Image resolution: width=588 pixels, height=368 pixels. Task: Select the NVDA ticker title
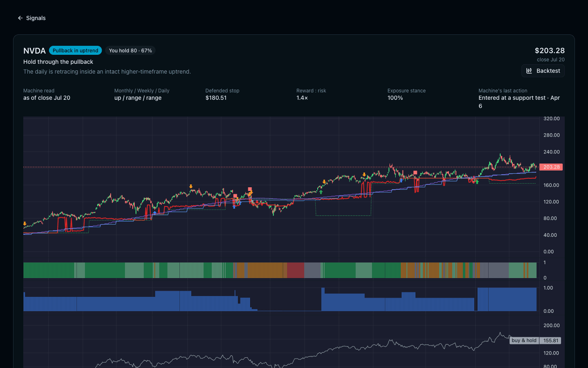(34, 51)
